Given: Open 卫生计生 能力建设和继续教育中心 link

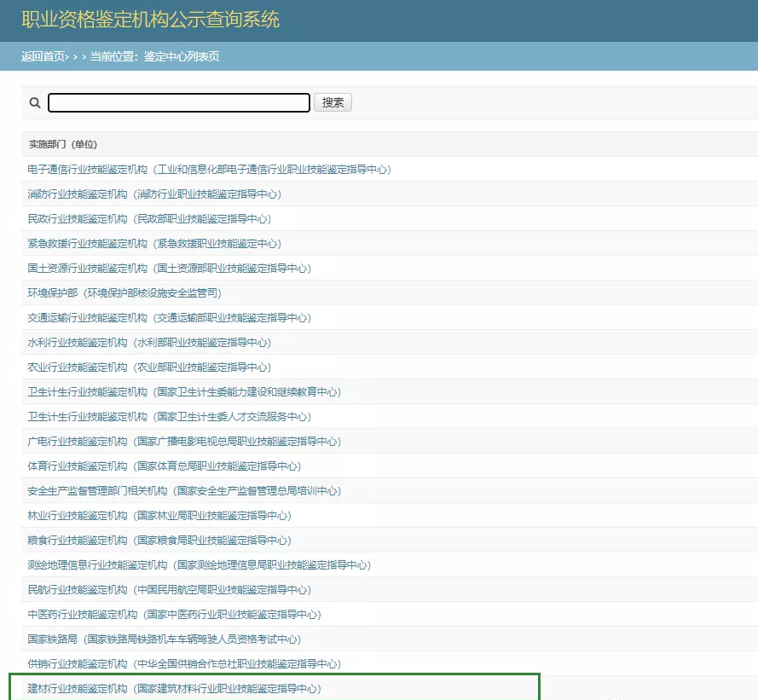Looking at the screenshot, I should (184, 391).
